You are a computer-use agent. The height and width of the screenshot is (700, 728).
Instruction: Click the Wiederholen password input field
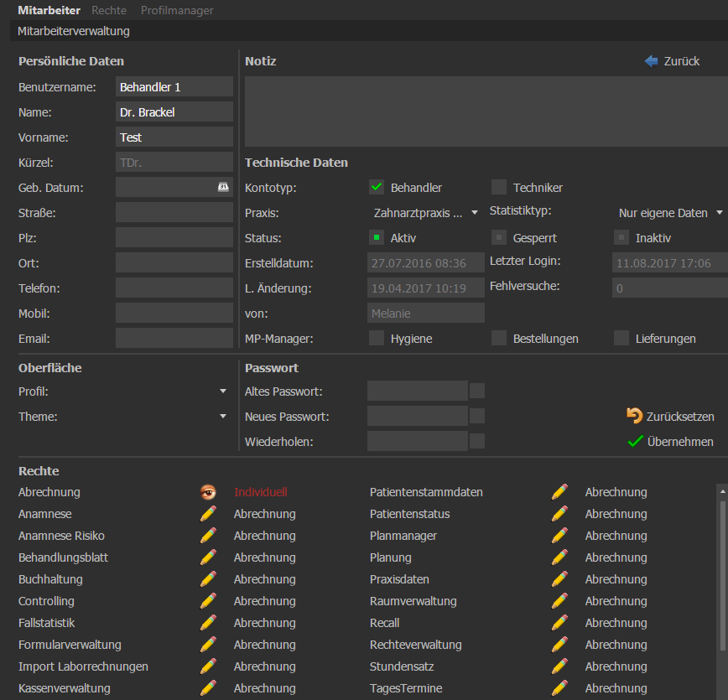point(418,441)
